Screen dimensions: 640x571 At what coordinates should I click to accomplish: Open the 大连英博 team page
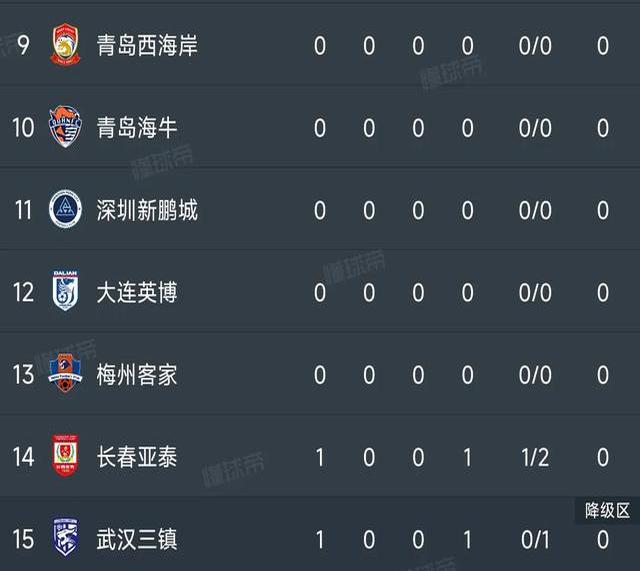point(136,292)
